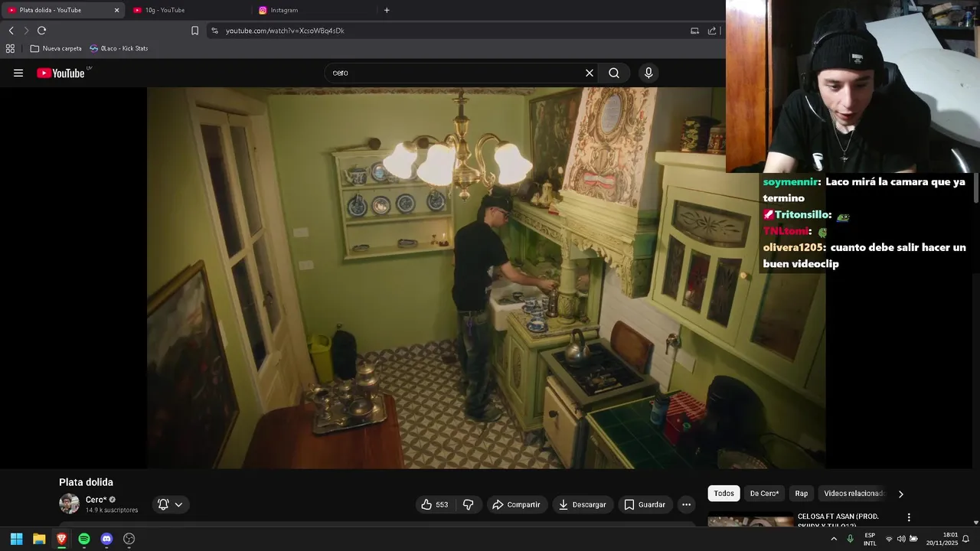Click the install/cast screen icon in the address bar
The image size is (980, 551).
point(694,31)
